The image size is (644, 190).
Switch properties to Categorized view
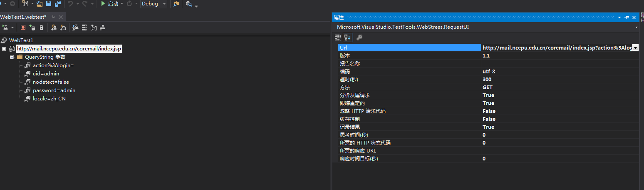tap(338, 37)
